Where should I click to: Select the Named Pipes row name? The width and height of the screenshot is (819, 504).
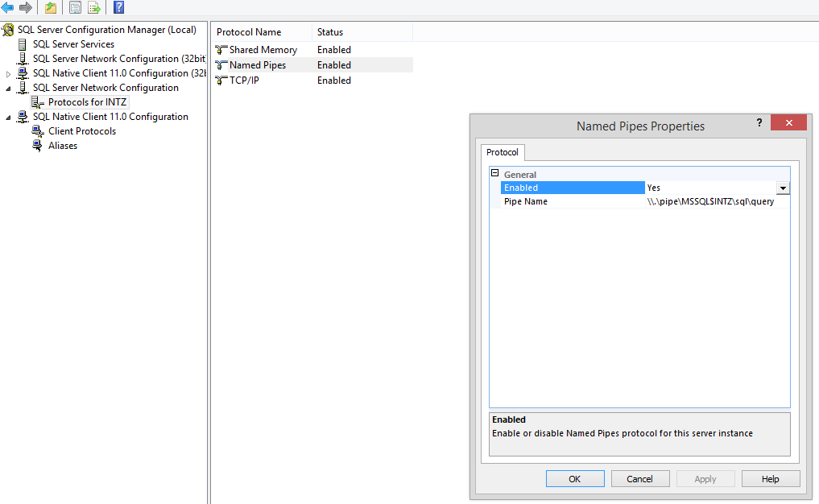258,64
